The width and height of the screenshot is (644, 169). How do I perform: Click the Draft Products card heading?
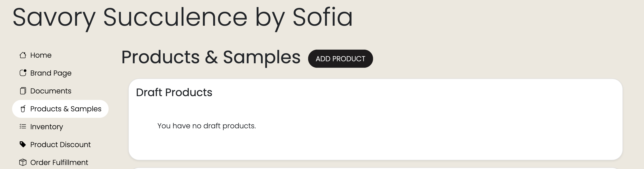point(174,92)
